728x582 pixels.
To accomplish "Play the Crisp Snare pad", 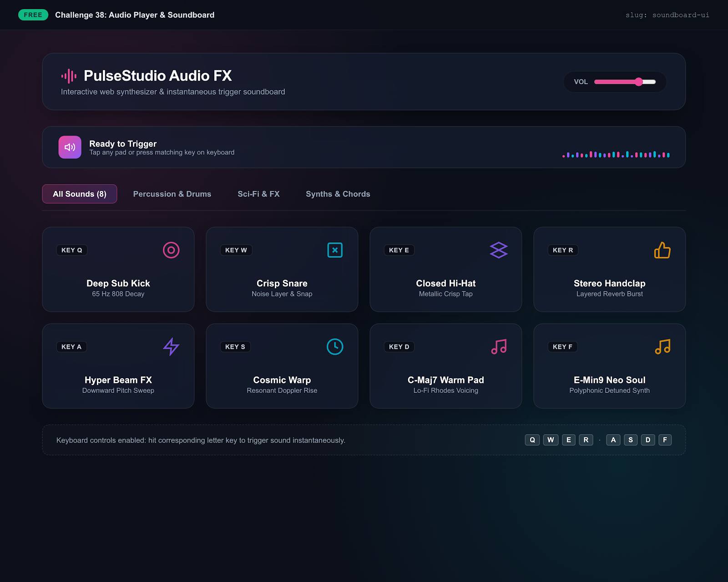I will 282,270.
